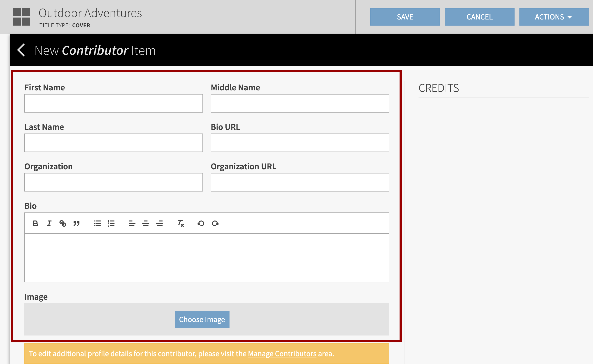Image resolution: width=593 pixels, height=364 pixels.
Task: Insert a hyperlink in the Bio text
Action: [x=63, y=223]
